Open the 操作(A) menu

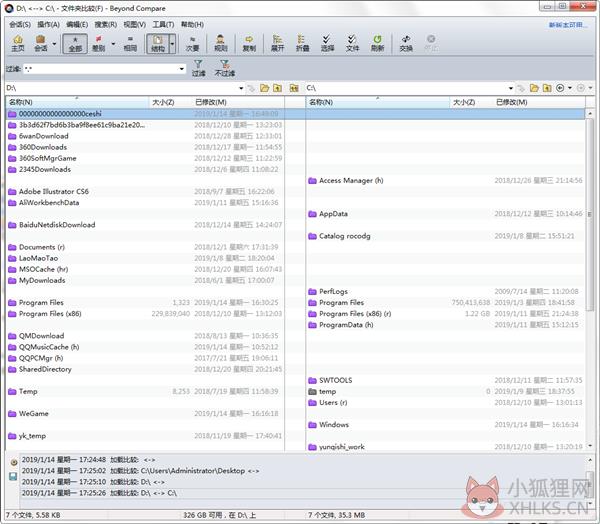pos(48,24)
